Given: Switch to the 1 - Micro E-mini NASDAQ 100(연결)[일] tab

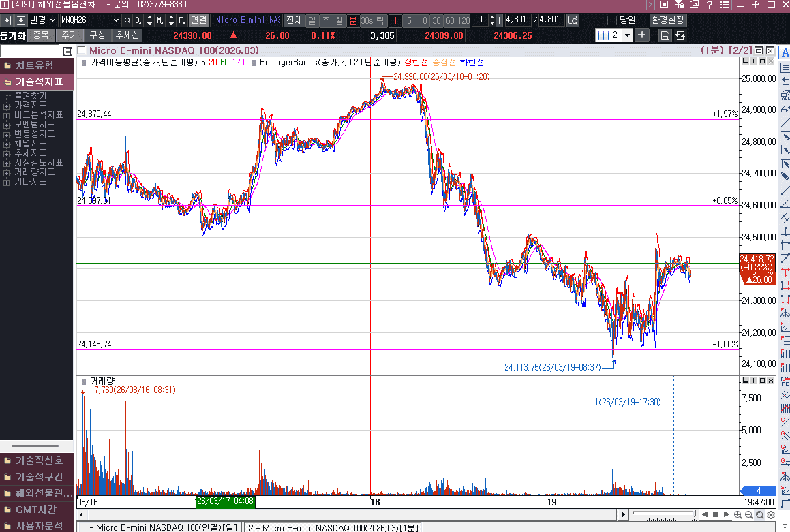Looking at the screenshot, I should point(159,527).
